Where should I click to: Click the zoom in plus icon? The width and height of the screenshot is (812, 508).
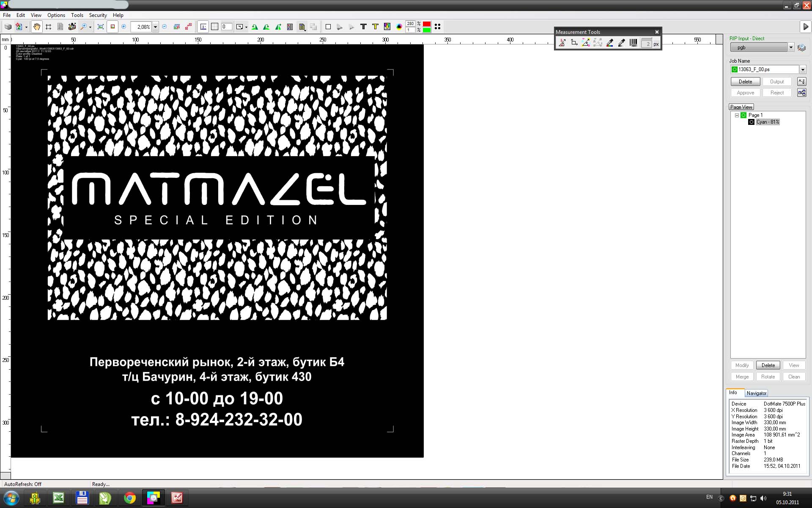pos(124,27)
